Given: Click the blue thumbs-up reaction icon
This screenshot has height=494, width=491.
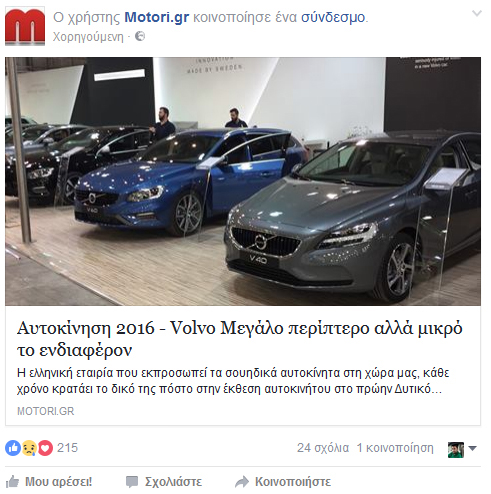Looking at the screenshot, I should pyautogui.click(x=13, y=448).
